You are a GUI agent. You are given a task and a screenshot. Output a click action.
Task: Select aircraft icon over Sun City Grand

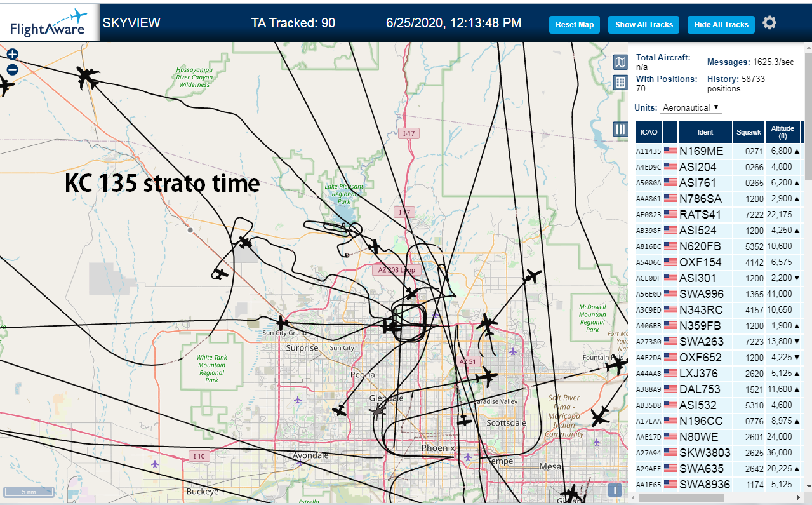(282, 323)
